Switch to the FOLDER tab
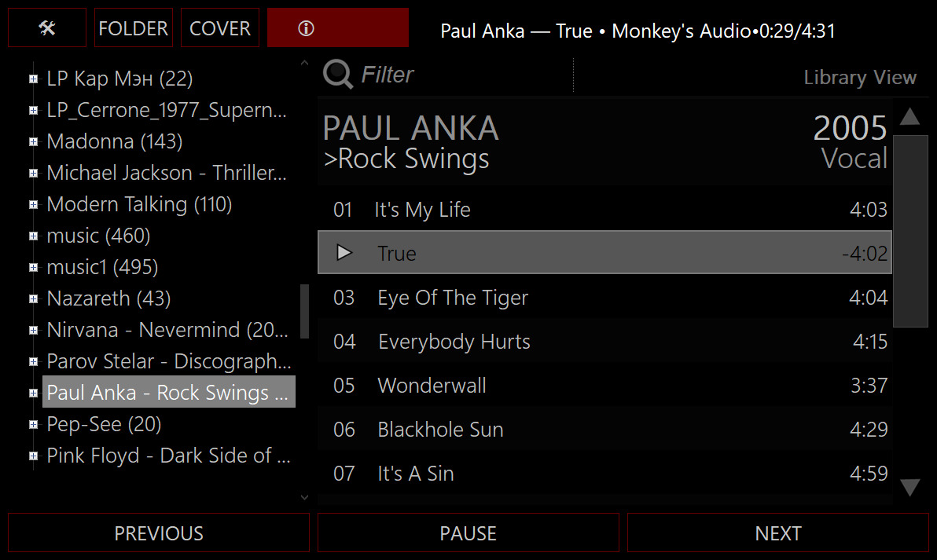 133,28
